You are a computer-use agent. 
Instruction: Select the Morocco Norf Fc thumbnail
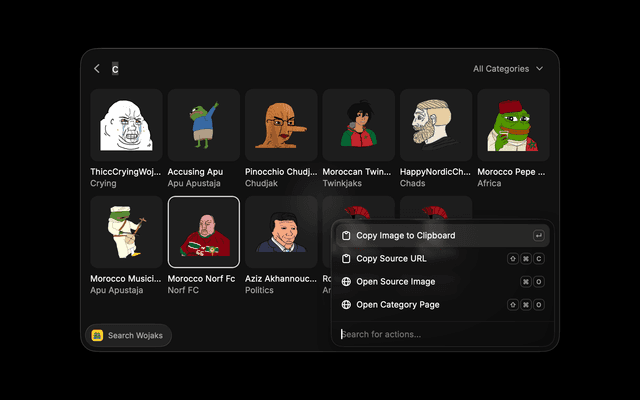click(x=204, y=232)
